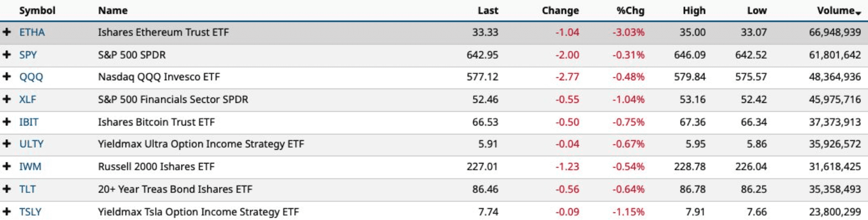Expand the ETHA row plus icon
This screenshot has height=220, width=868.
pos(7,32)
